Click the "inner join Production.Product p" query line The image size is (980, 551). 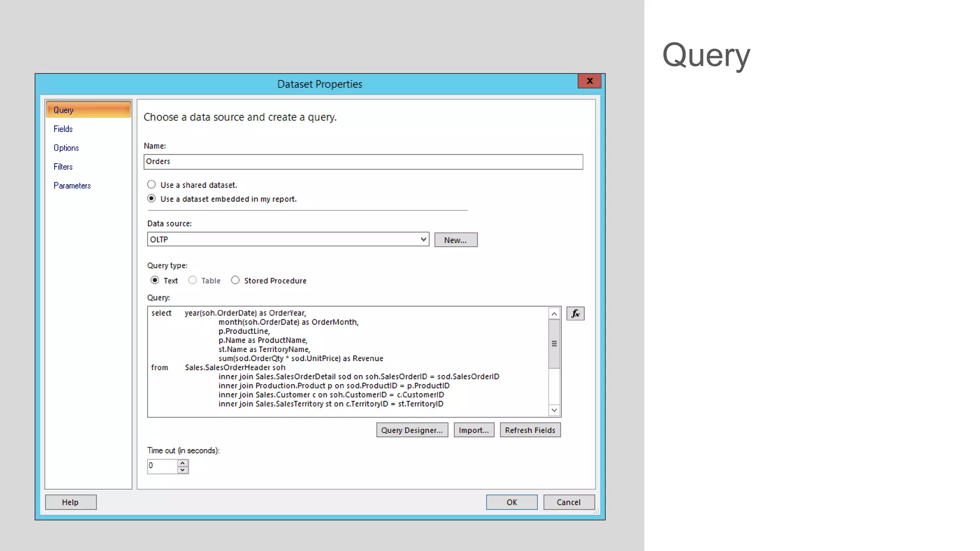[x=334, y=386]
